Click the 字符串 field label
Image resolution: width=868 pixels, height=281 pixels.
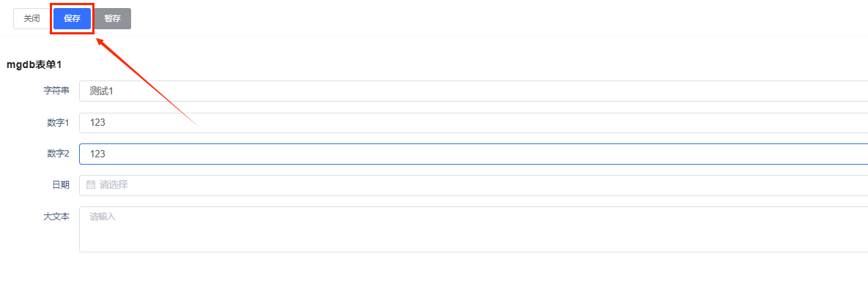pyautogui.click(x=56, y=91)
